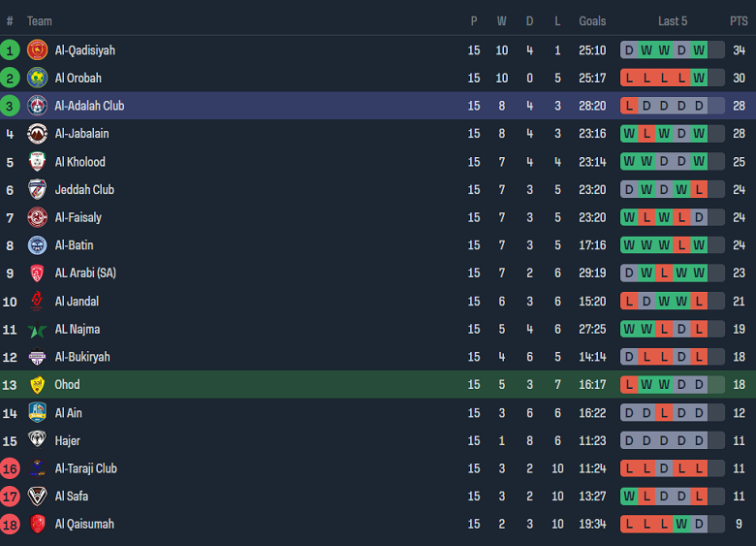Open the Al-Jabalain team page
The image size is (756, 546).
81,134
